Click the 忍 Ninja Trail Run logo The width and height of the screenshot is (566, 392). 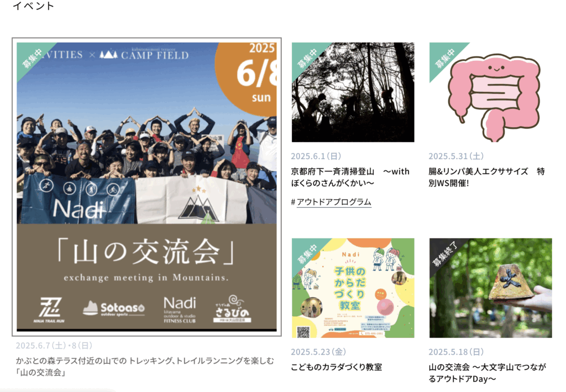pyautogui.click(x=49, y=310)
